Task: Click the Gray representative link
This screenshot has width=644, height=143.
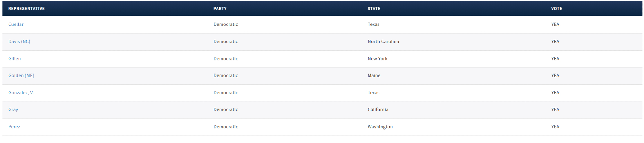Action: click(13, 110)
